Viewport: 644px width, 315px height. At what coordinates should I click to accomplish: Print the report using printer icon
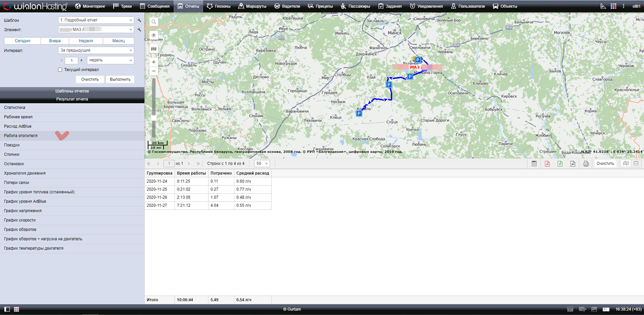point(586,164)
